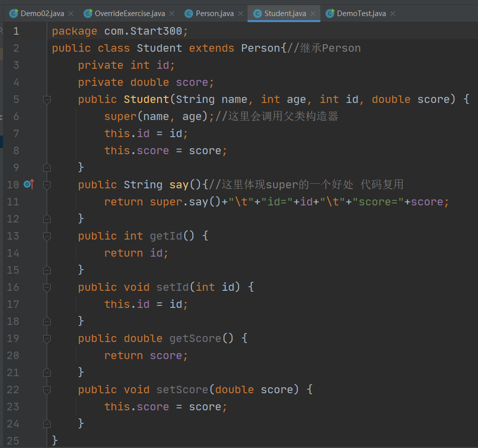Click 'this.score = score;' on line 23
478x448 pixels.
pyautogui.click(x=166, y=407)
